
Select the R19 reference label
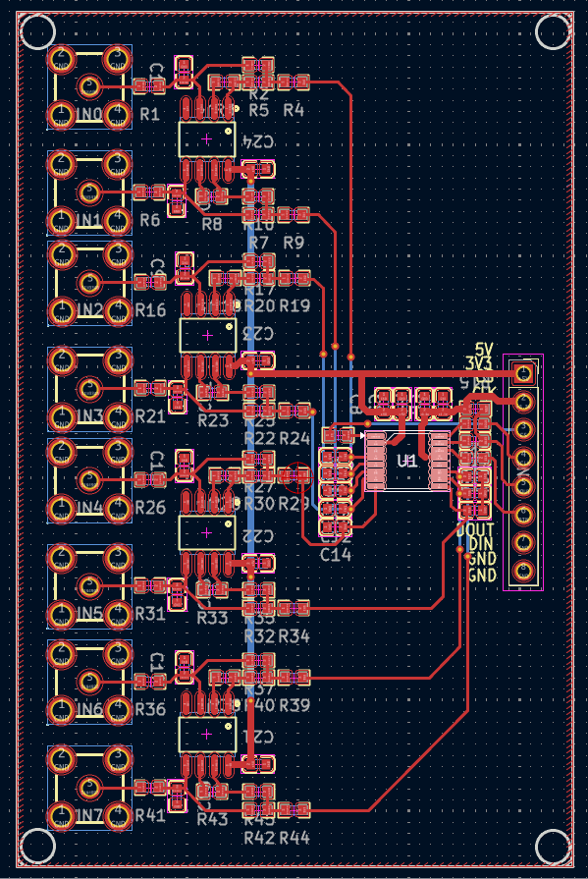click(294, 306)
